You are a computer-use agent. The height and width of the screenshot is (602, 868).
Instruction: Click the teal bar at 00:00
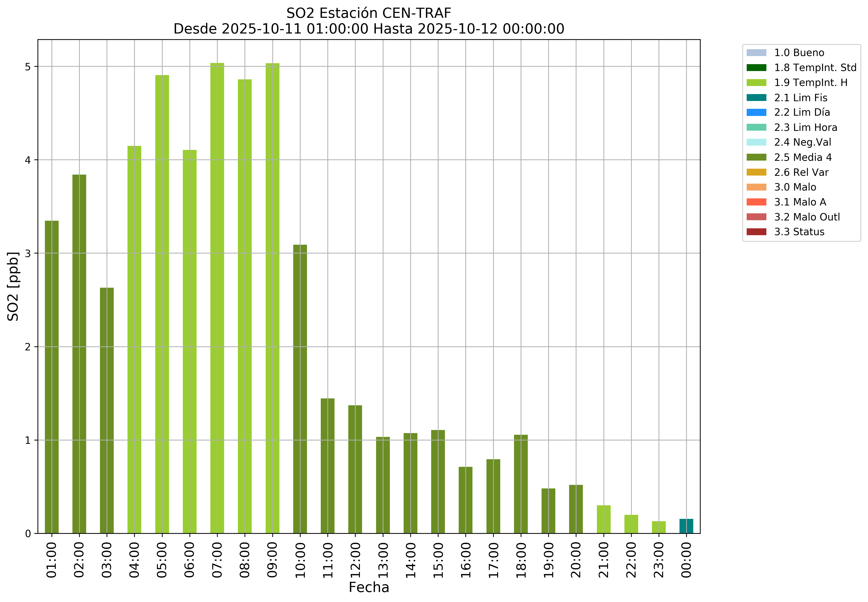(686, 526)
